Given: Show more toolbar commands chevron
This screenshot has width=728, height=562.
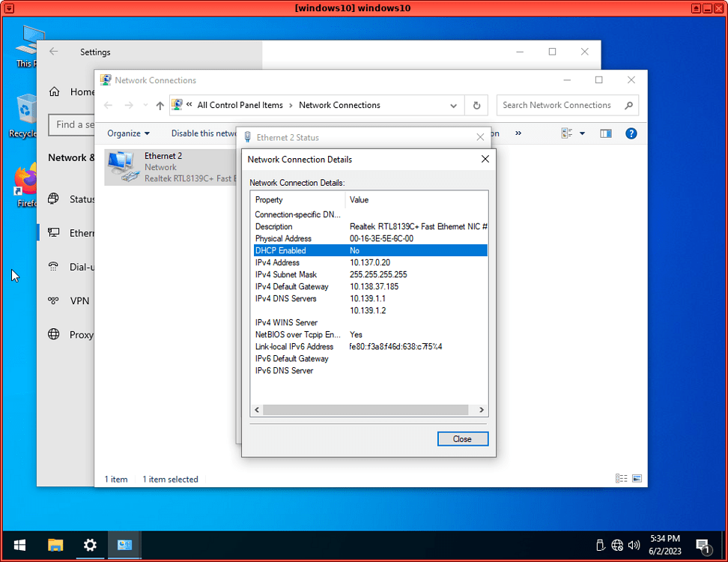Looking at the screenshot, I should [518, 133].
